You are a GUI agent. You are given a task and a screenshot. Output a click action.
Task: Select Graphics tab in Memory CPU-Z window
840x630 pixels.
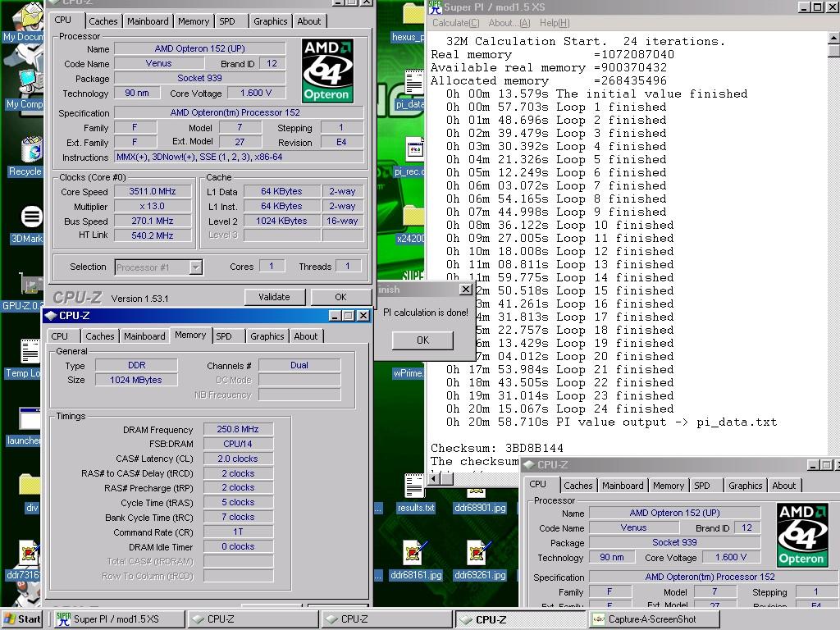[x=267, y=336]
